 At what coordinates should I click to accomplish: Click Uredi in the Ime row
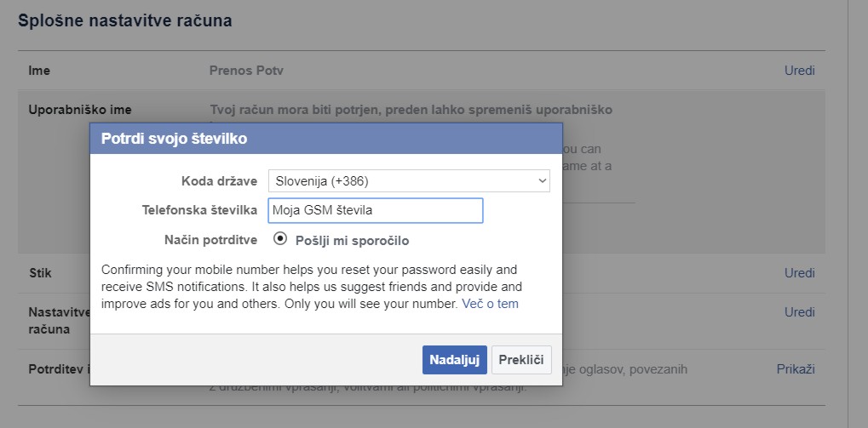(x=799, y=71)
